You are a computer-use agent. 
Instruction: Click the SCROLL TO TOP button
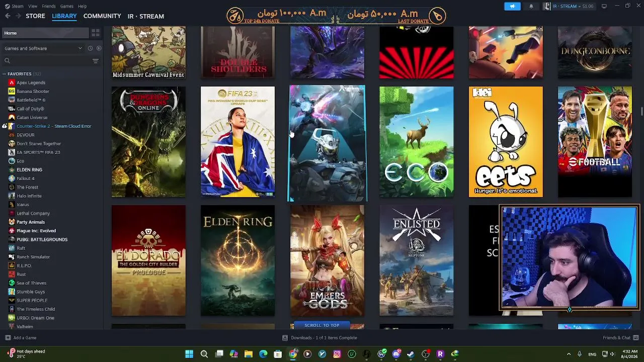[x=322, y=325]
